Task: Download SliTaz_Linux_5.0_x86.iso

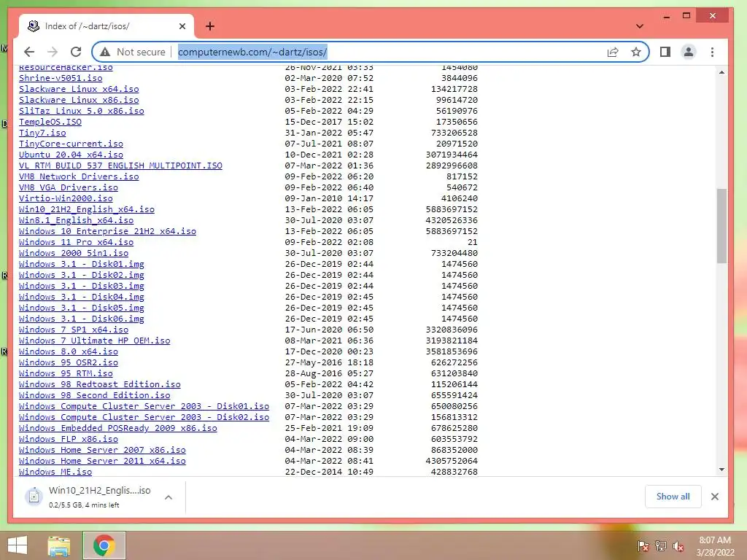Action: coord(82,111)
